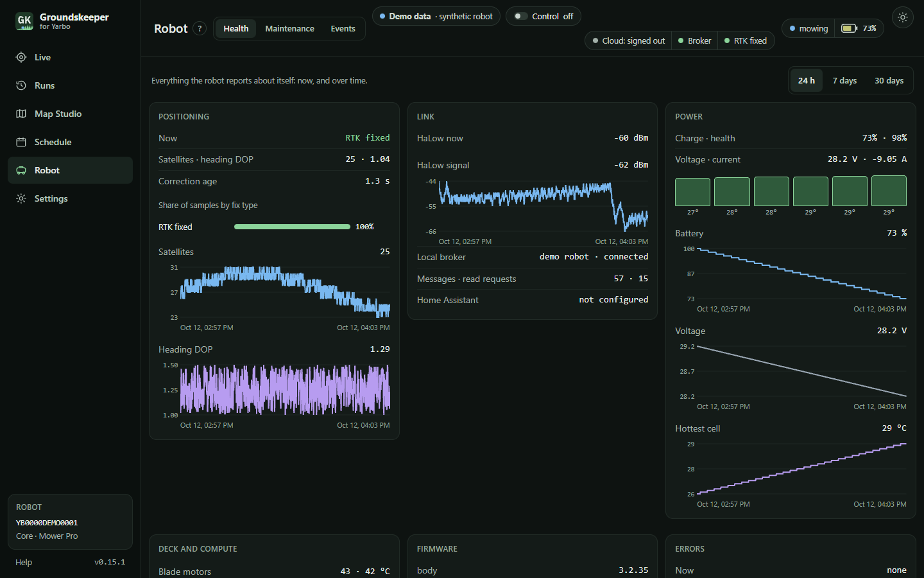Click the firmware body version 3.2.35

click(x=633, y=570)
